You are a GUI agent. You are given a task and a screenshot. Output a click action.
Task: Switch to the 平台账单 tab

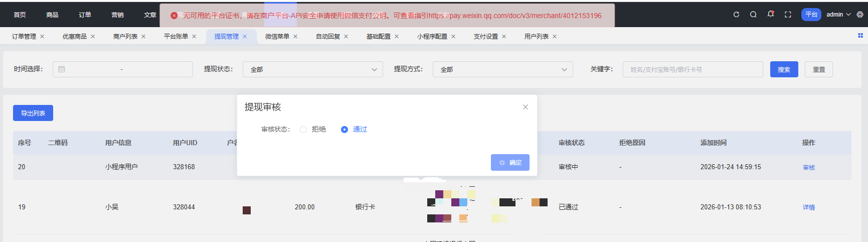(x=176, y=37)
